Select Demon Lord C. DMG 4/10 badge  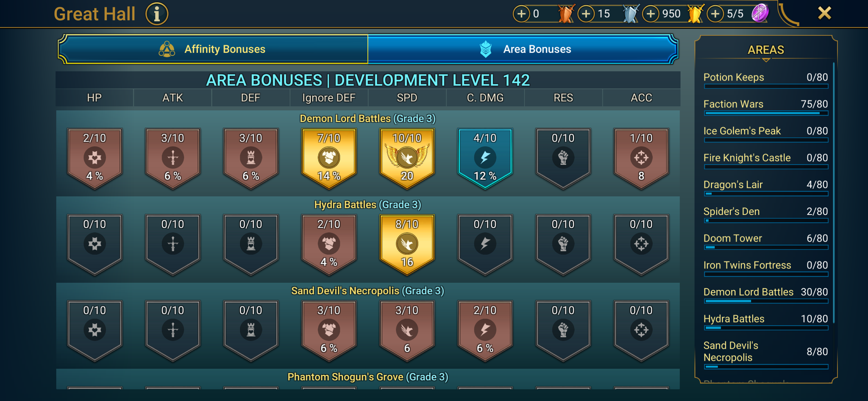coord(485,158)
